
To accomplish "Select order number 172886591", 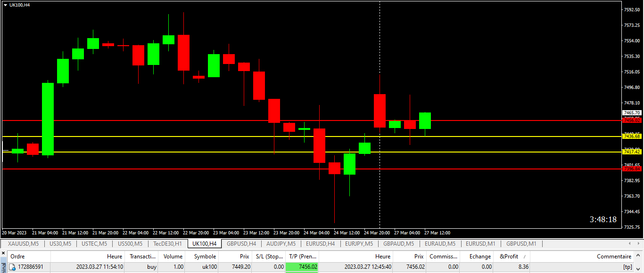I will tap(31, 267).
